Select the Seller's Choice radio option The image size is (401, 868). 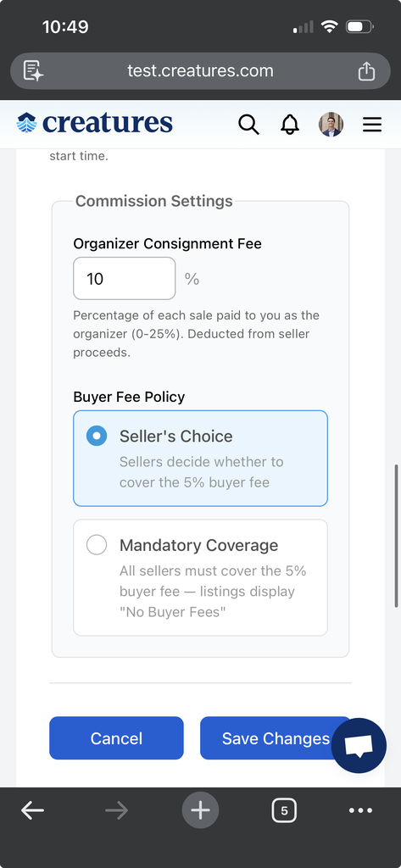pyautogui.click(x=200, y=459)
